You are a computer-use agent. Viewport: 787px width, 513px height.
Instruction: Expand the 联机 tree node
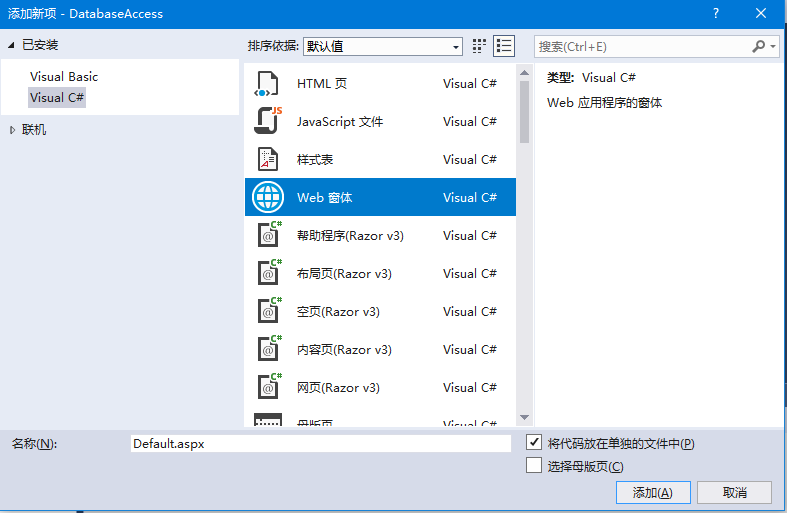tap(12, 130)
